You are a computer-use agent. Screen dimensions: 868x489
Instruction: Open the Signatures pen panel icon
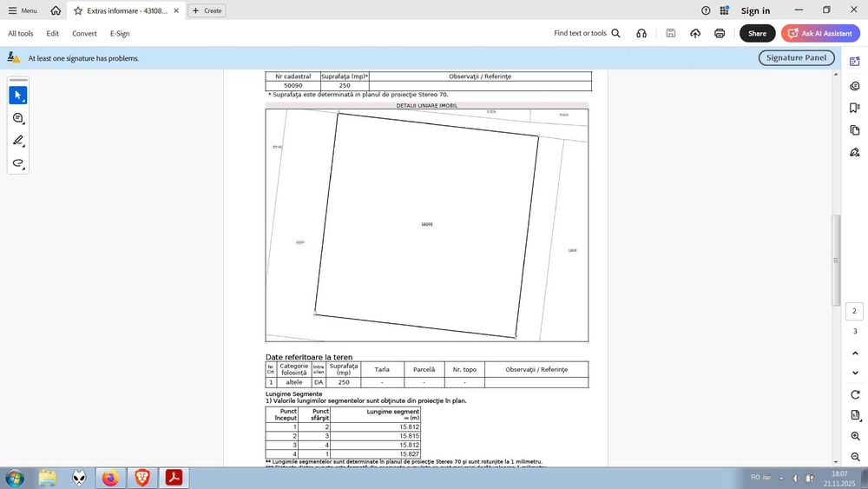coord(855,152)
